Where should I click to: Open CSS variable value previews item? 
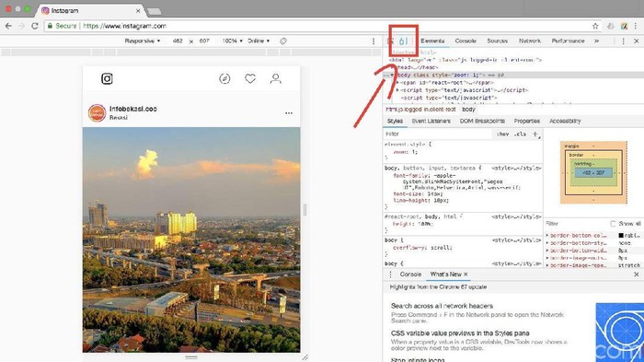(460, 333)
